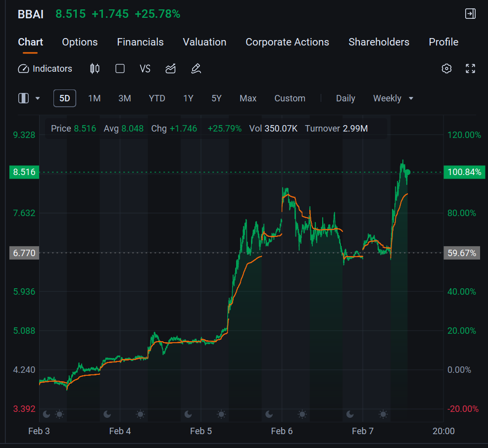Image resolution: width=488 pixels, height=448 pixels.
Task: Click the moon icon under Feb 3
Action: coord(46,414)
